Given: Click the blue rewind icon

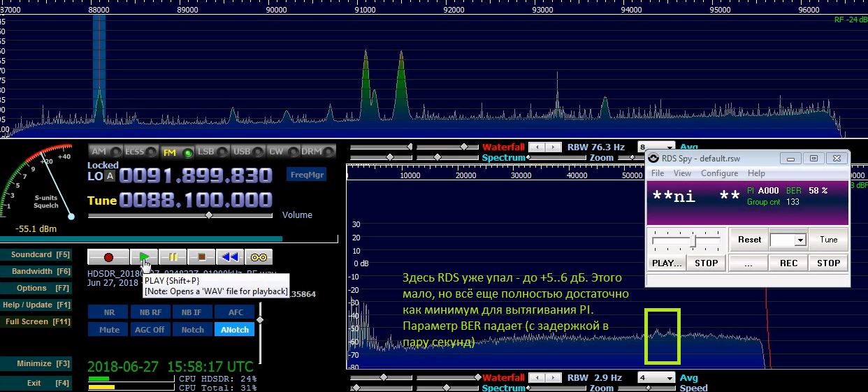Looking at the screenshot, I should pyautogui.click(x=230, y=257).
